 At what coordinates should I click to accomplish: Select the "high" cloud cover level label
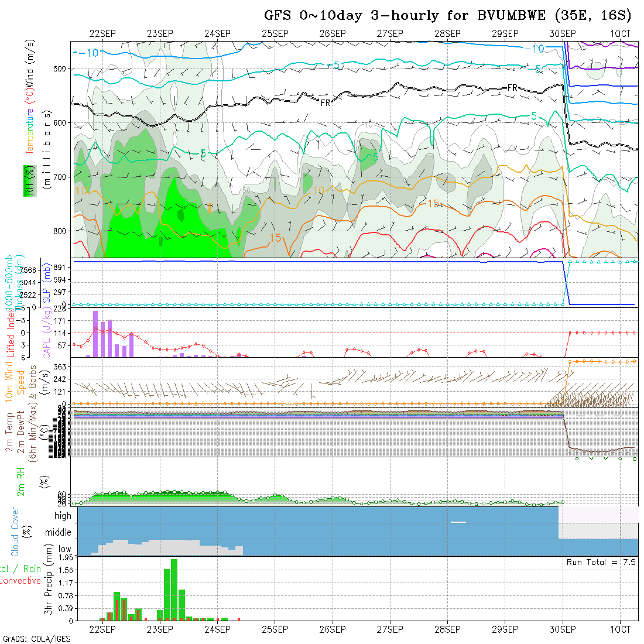(63, 516)
